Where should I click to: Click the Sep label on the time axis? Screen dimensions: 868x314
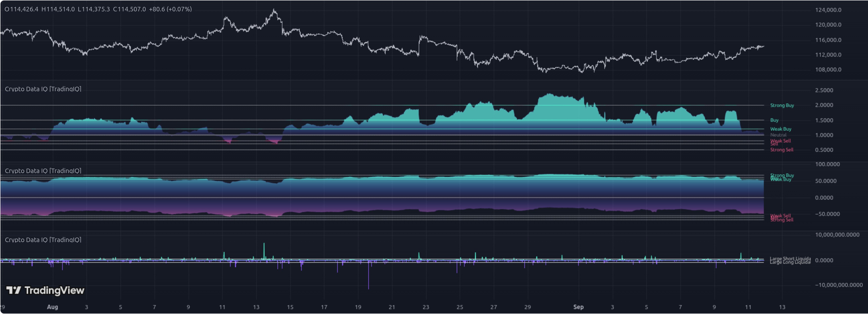click(x=578, y=307)
